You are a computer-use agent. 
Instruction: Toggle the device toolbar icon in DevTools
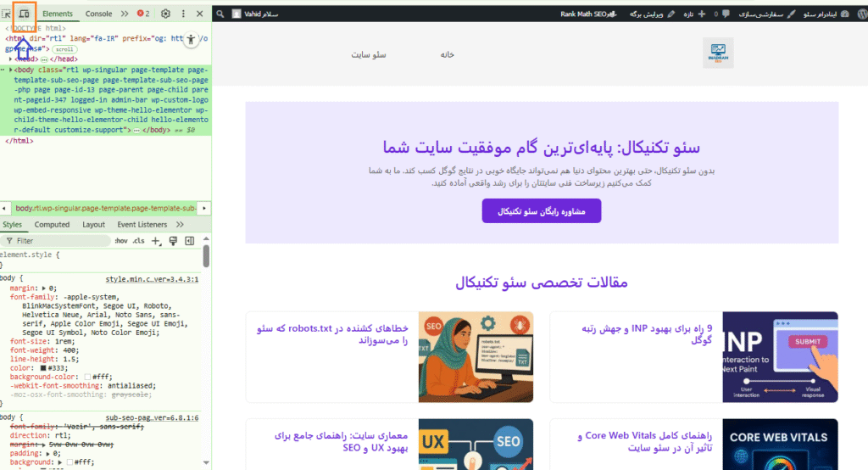click(24, 14)
